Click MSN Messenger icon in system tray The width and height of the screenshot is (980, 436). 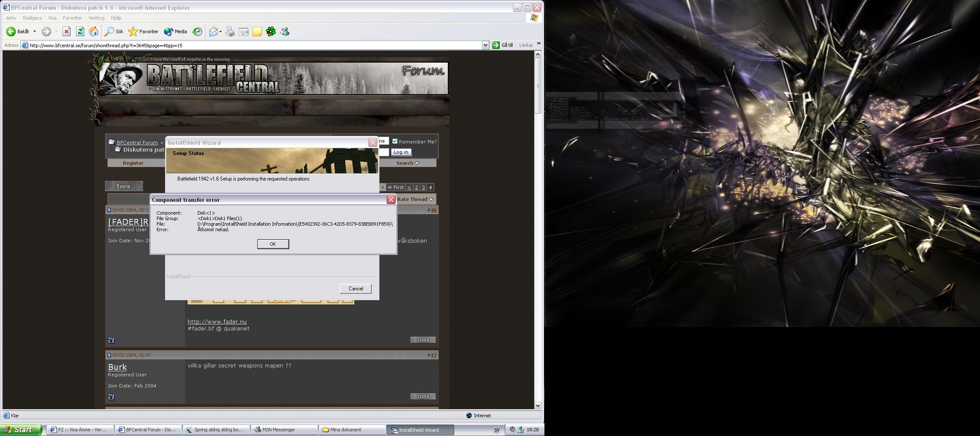pos(521,430)
